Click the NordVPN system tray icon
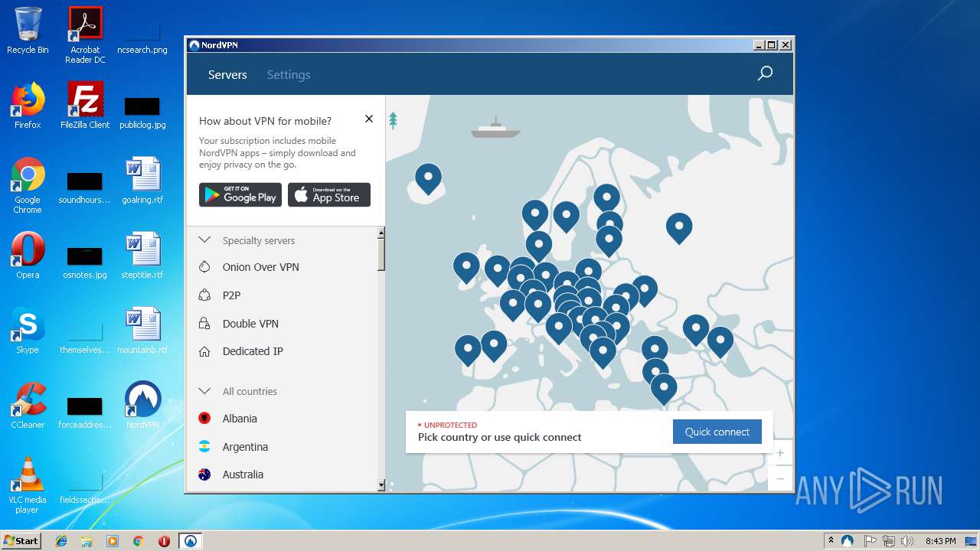The image size is (980, 551). tap(848, 541)
